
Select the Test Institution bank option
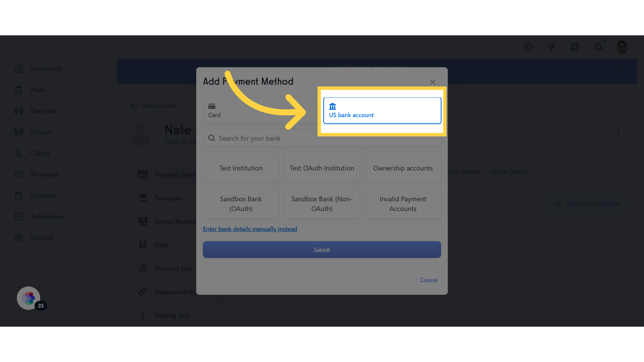click(240, 168)
